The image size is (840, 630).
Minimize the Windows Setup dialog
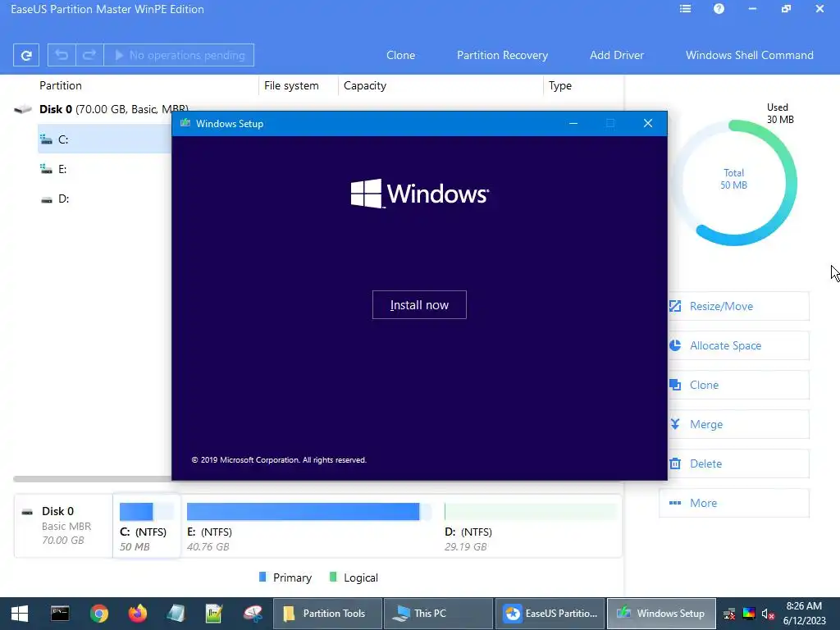pyautogui.click(x=573, y=124)
